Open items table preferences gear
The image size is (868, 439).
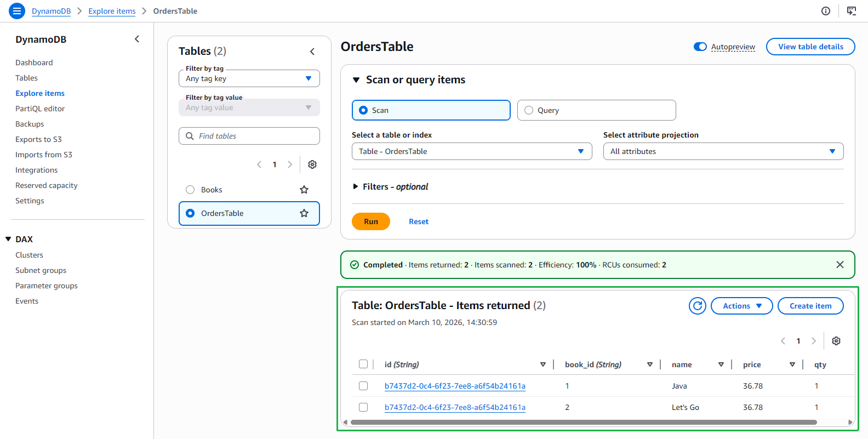pyautogui.click(x=836, y=341)
